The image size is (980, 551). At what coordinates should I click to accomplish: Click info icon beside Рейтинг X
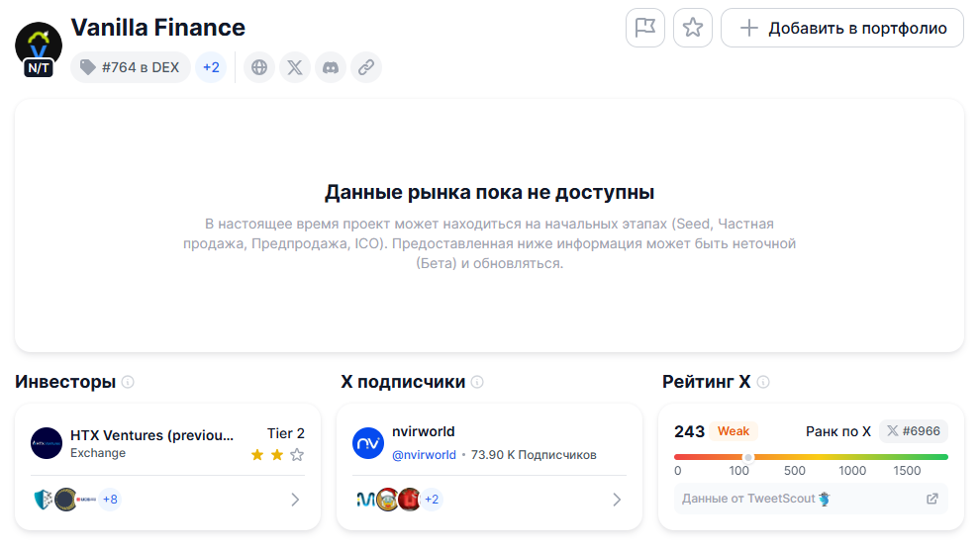pyautogui.click(x=763, y=382)
